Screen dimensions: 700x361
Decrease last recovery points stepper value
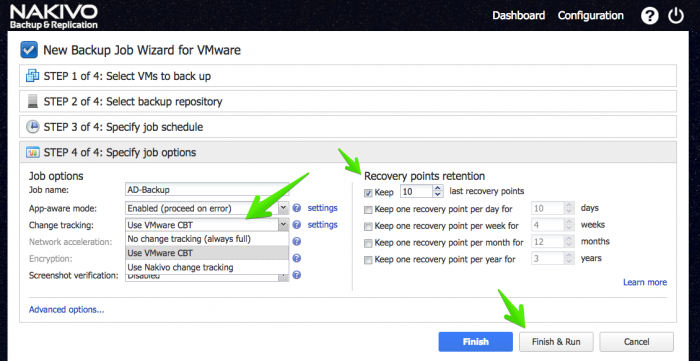(x=438, y=195)
